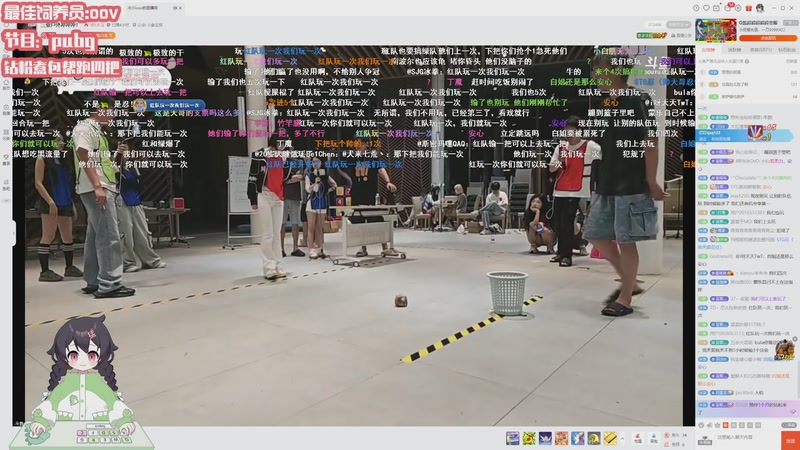Screen dimensions: 800x450
Task: Open the stream announcement link
Action: pyautogui.click(x=681, y=35)
